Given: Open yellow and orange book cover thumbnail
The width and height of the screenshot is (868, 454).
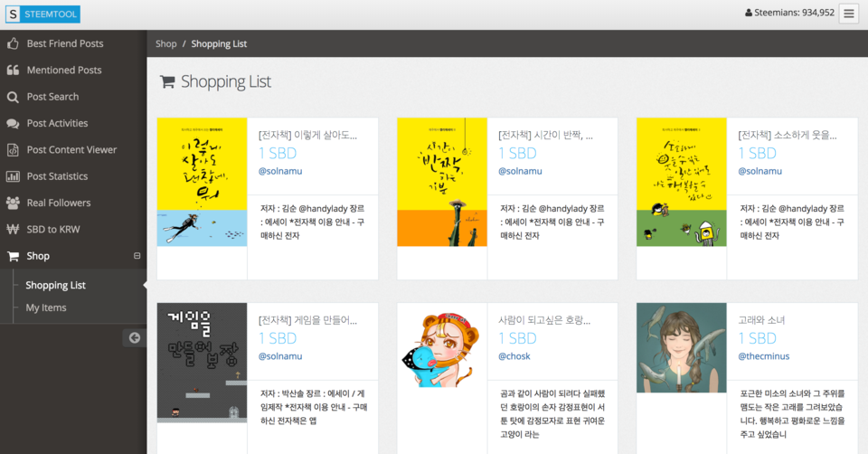Looking at the screenshot, I should pos(442,182).
